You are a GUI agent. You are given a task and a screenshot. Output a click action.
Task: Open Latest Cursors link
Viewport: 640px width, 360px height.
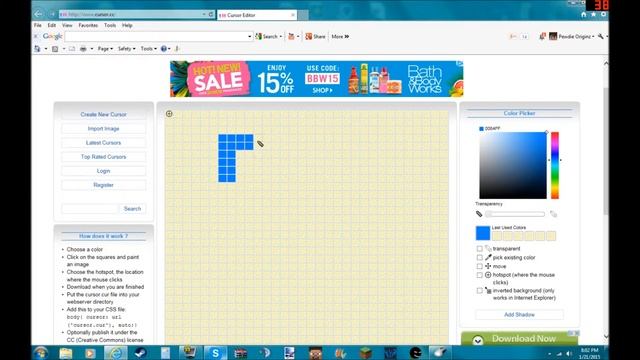103,142
